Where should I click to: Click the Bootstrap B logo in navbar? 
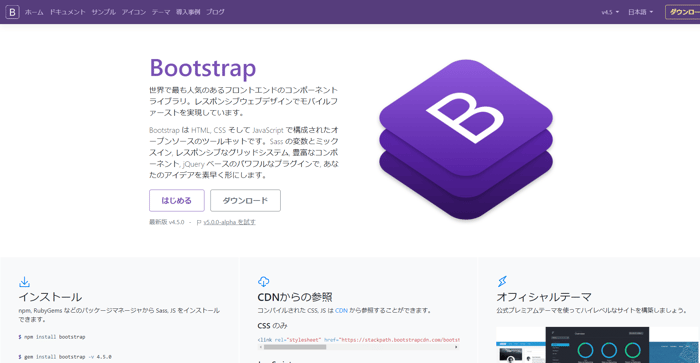(12, 12)
